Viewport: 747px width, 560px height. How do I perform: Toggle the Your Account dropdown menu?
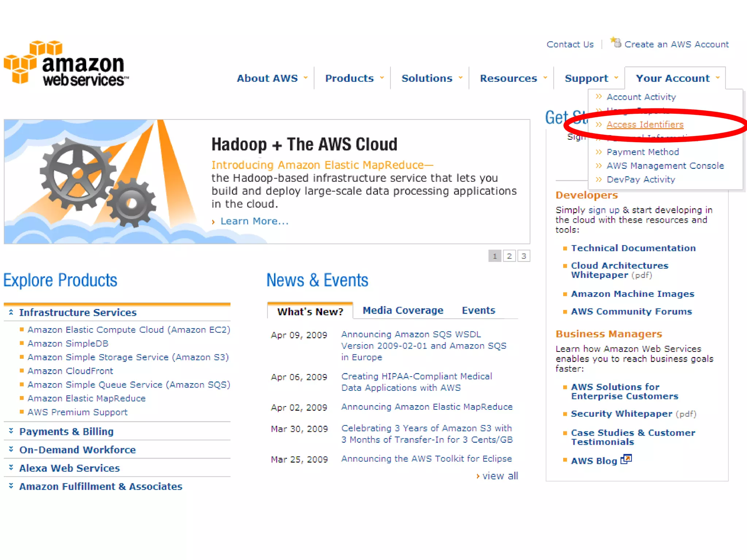click(x=678, y=78)
